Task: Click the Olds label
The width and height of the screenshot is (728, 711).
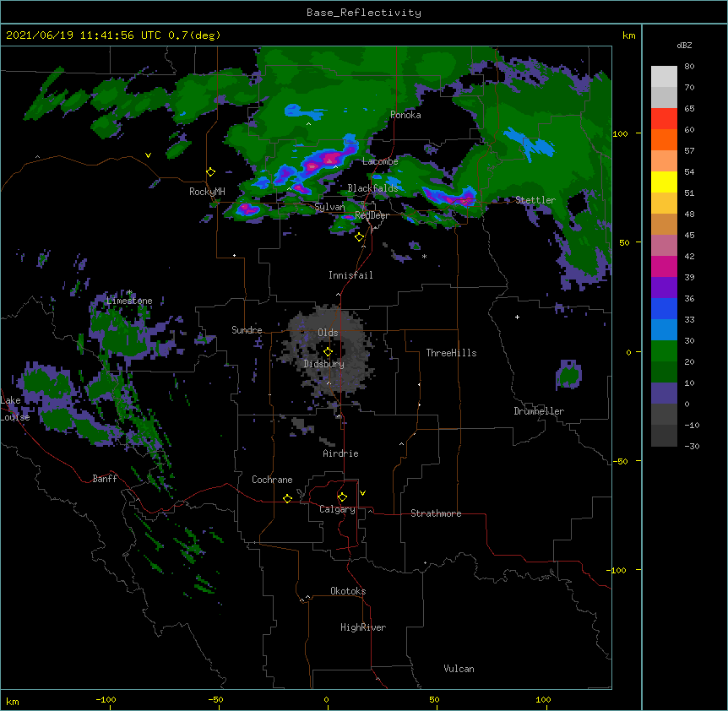Action: click(x=328, y=333)
